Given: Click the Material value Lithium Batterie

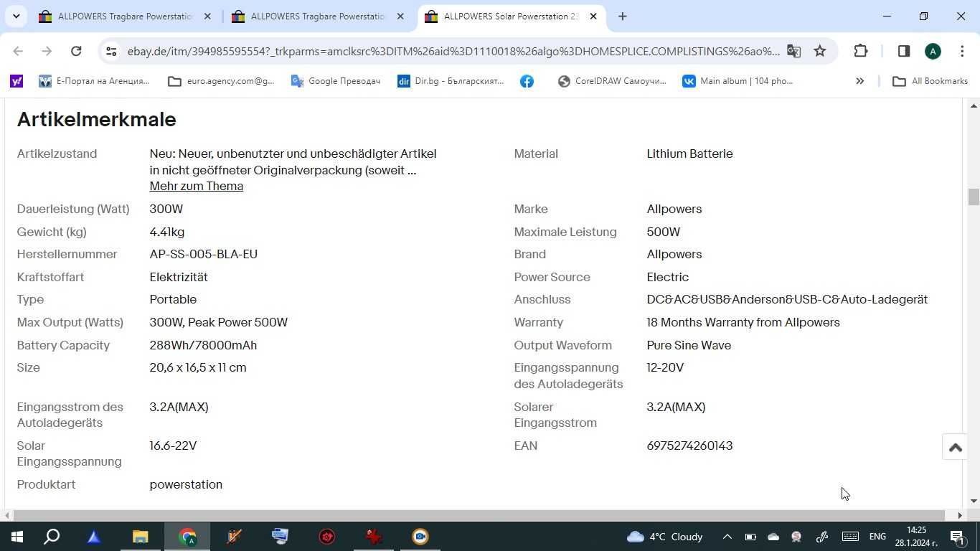Looking at the screenshot, I should 689,154.
